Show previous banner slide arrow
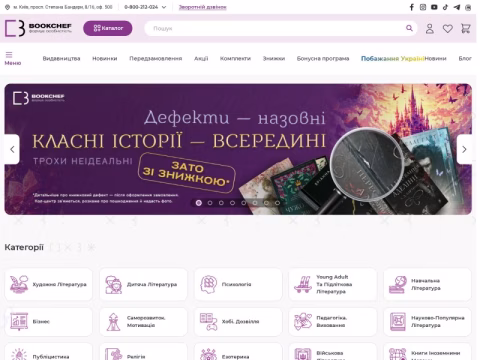This screenshot has height=360, width=480. [12, 149]
